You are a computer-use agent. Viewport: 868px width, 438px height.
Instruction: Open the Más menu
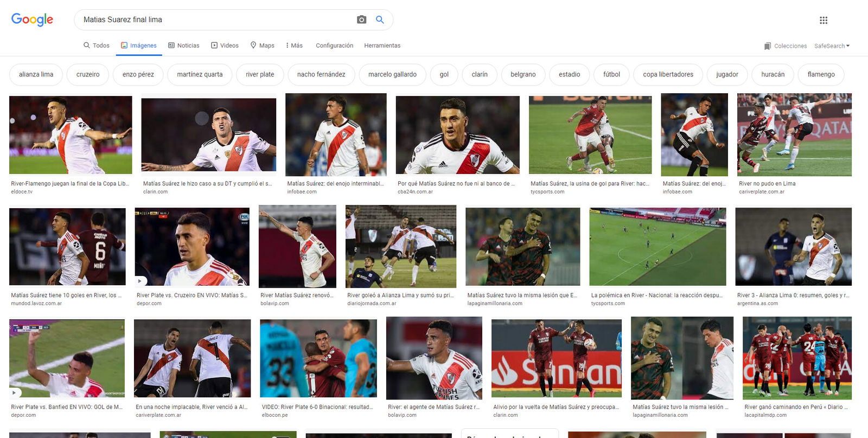(x=294, y=46)
